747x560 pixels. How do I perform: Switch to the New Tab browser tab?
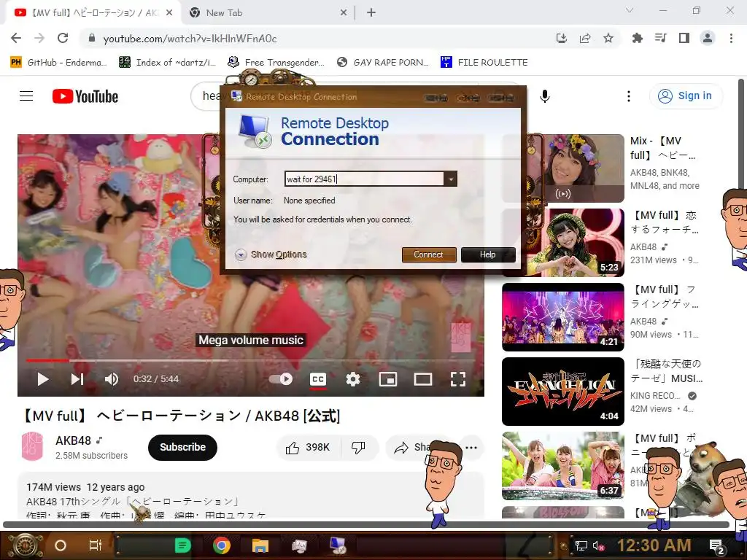click(268, 13)
